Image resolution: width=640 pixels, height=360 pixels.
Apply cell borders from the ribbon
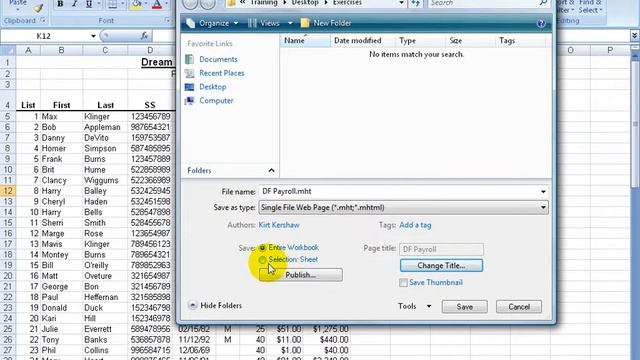[x=112, y=4]
